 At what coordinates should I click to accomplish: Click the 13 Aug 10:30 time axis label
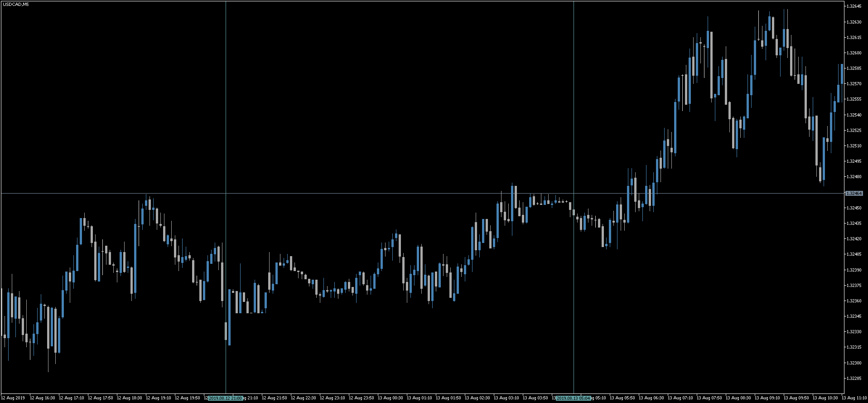pyautogui.click(x=825, y=398)
